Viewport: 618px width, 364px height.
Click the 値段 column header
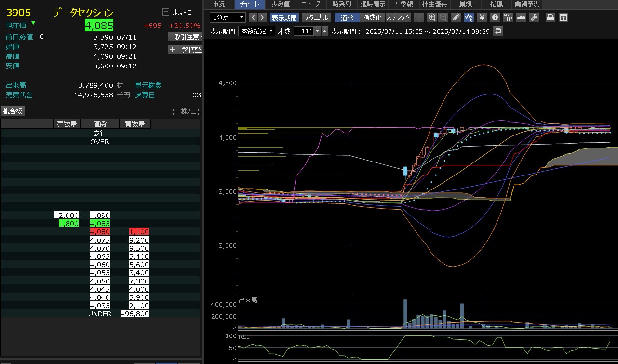point(100,124)
